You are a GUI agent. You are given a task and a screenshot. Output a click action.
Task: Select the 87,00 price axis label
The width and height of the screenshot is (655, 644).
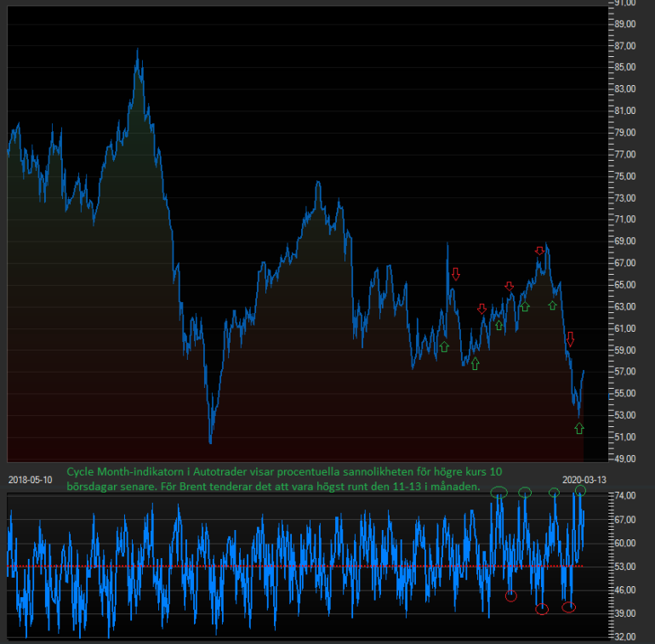tap(625, 46)
